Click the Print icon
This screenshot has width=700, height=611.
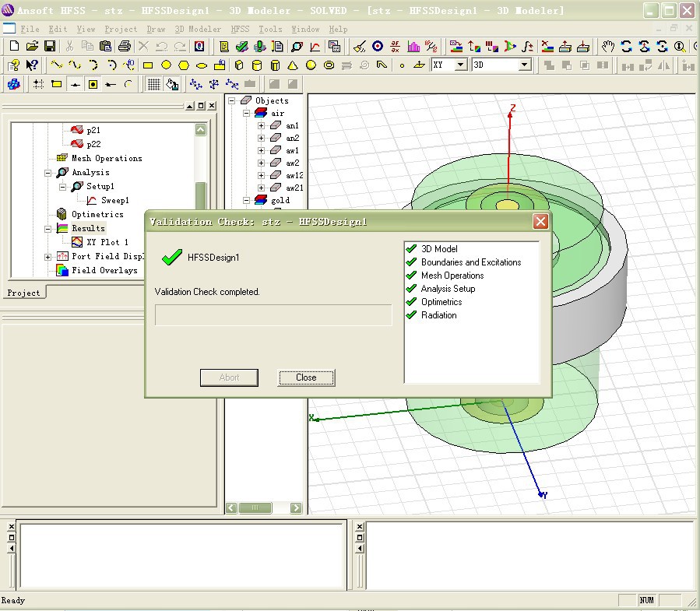click(125, 46)
